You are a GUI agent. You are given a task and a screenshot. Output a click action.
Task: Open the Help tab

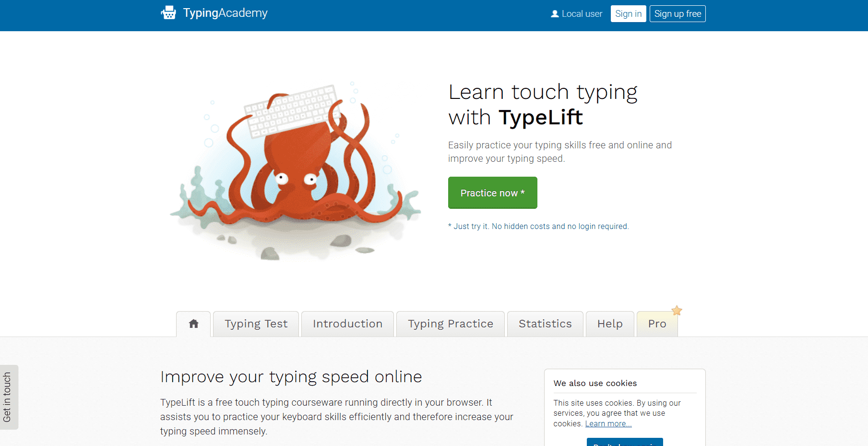609,324
